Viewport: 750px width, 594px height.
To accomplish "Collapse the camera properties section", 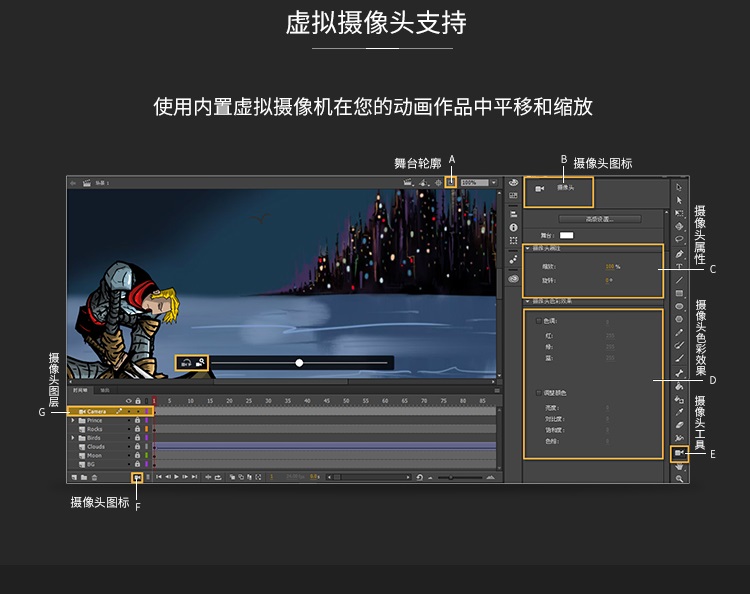I will coord(528,248).
